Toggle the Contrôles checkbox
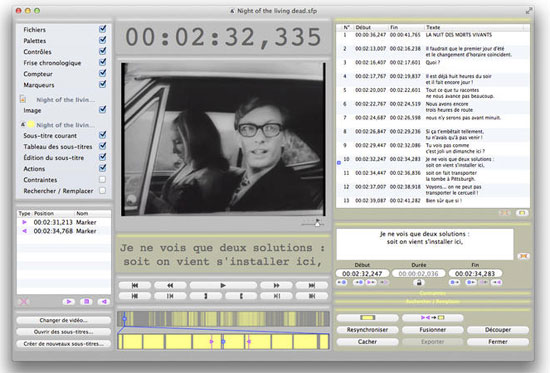 pos(102,51)
